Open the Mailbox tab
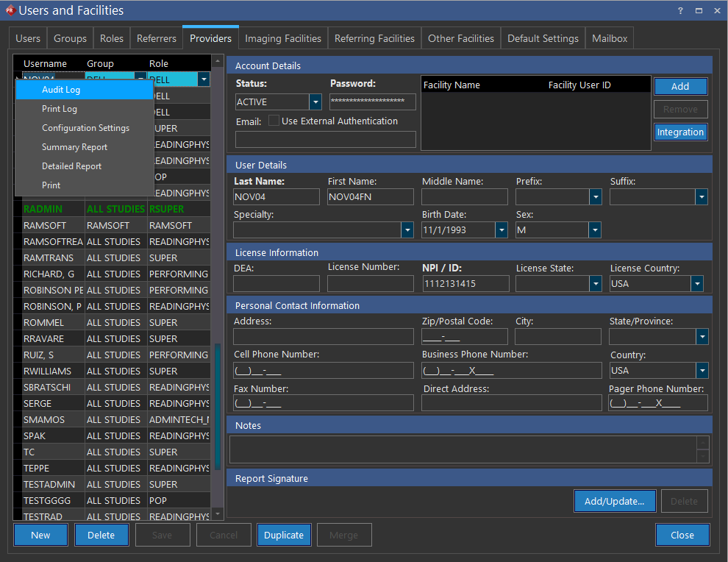728x562 pixels. (610, 38)
